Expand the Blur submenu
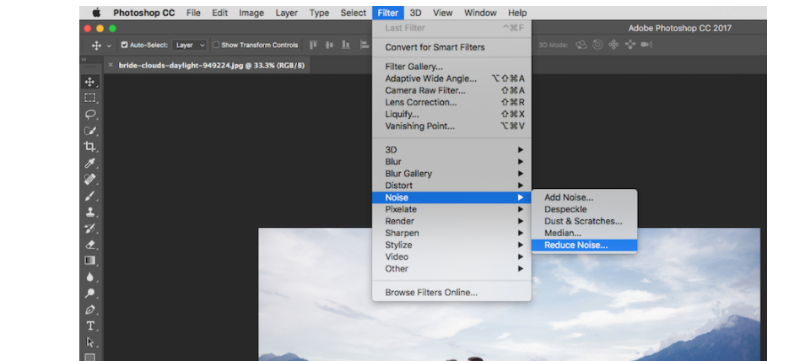Screen dimensions: 800x361 452,162
